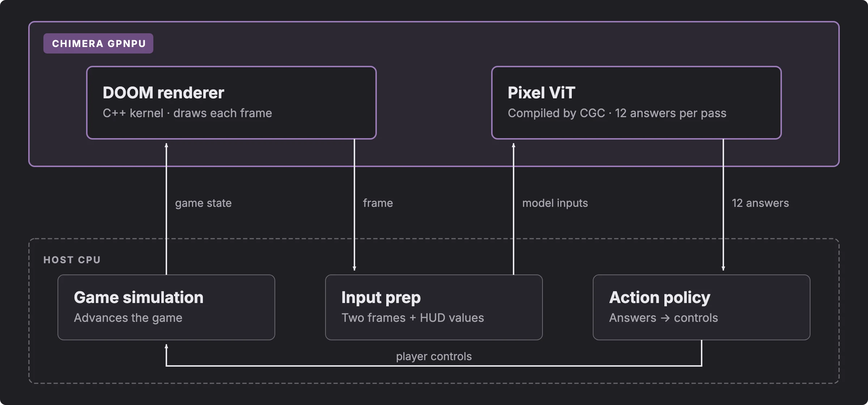The width and height of the screenshot is (868, 405).
Task: Click 'Two frames + HUD values' subtitle
Action: tap(413, 318)
